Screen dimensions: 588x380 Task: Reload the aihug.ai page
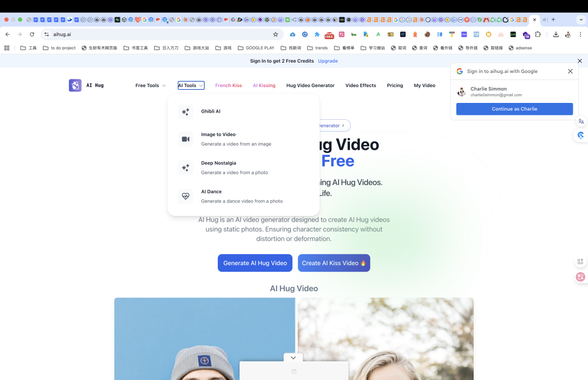click(x=32, y=34)
